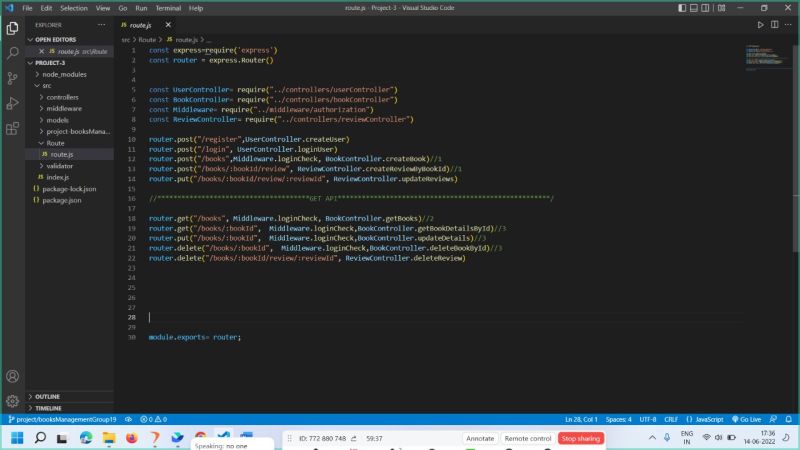Collapse the Route folder
Screen dimensions: 800x450
pos(55,143)
